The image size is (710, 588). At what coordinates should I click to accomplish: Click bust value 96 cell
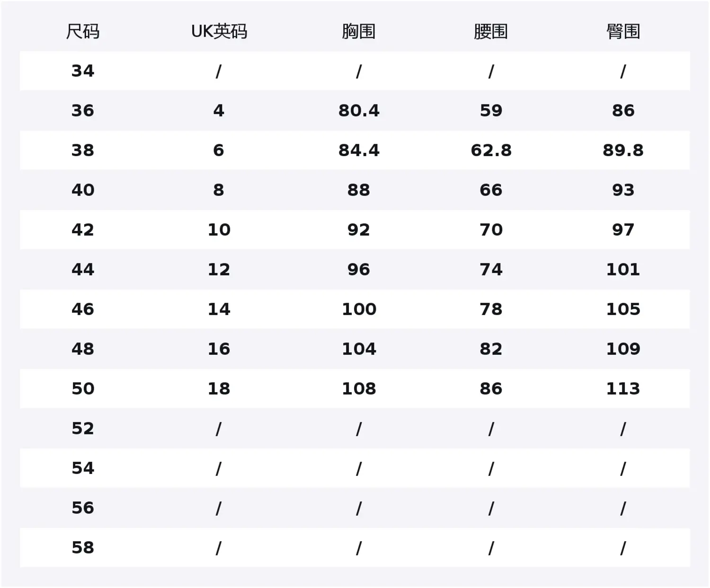359,270
